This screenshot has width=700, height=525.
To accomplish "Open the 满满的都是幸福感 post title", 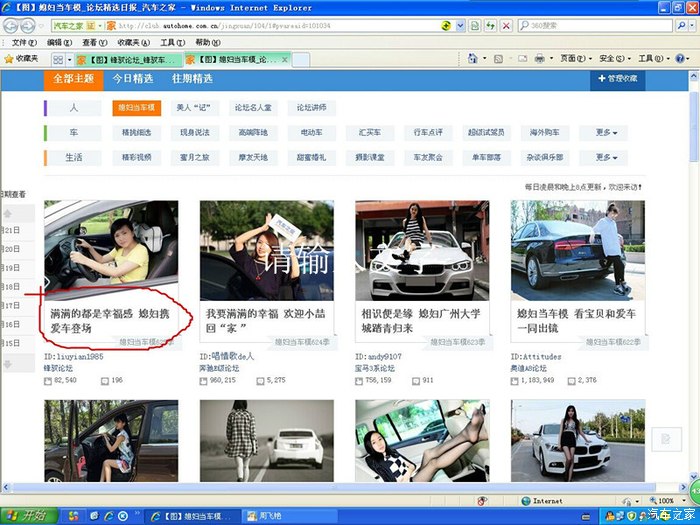I will tap(110, 320).
